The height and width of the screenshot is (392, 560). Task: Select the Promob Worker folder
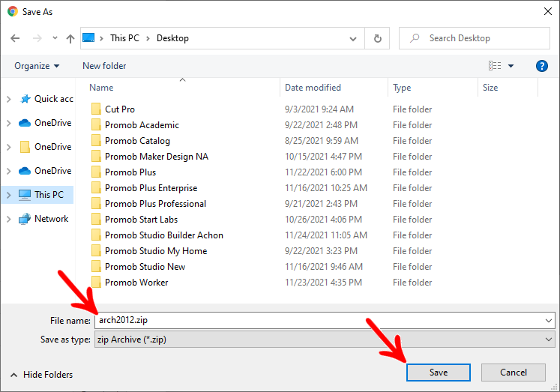pyautogui.click(x=136, y=282)
